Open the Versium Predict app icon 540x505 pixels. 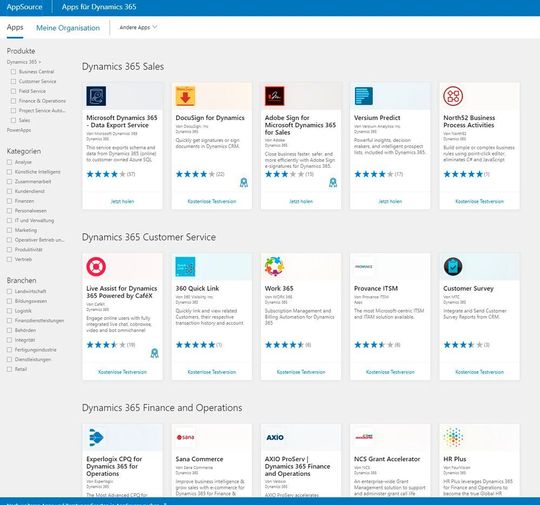pyautogui.click(x=364, y=96)
